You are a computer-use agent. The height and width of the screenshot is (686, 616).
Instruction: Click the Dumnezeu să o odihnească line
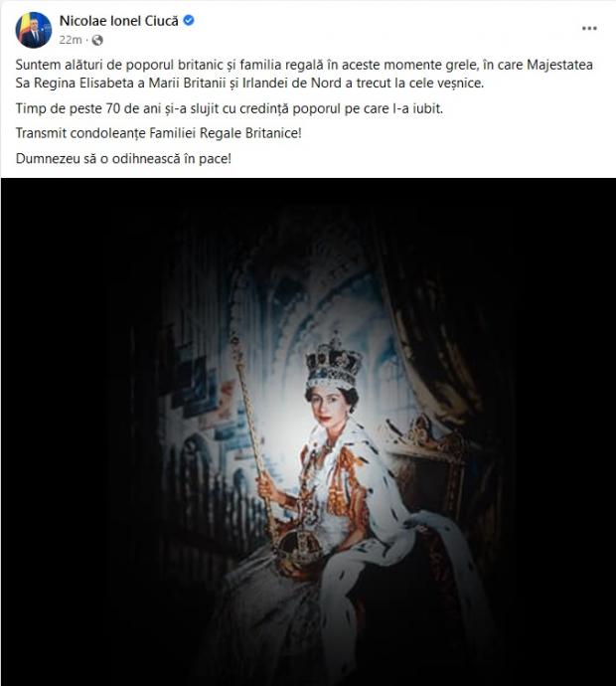point(123,158)
